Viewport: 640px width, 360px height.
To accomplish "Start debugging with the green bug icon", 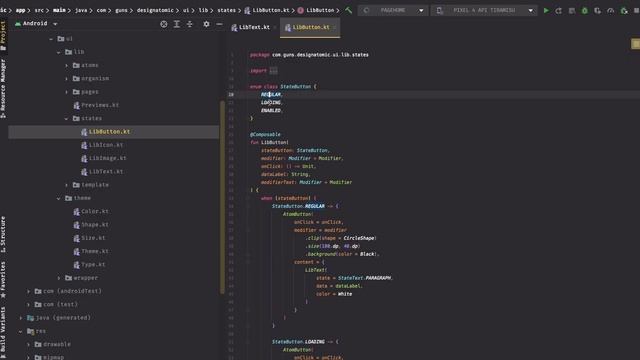I will point(584,11).
